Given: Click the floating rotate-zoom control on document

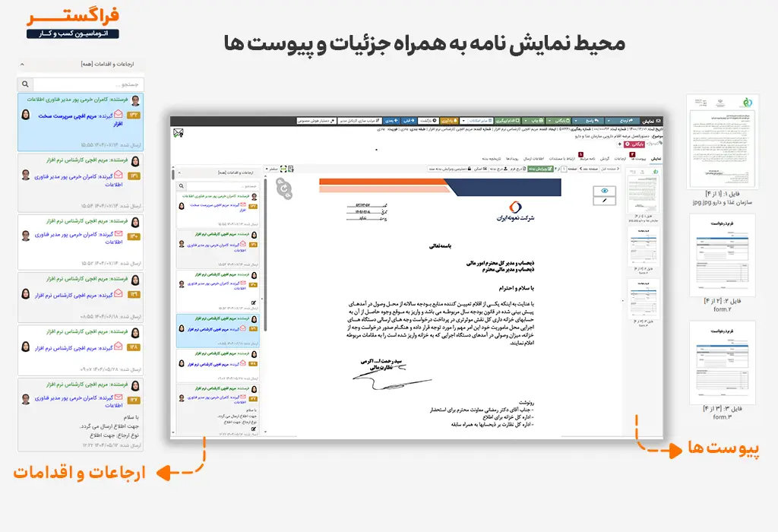Looking at the screenshot, I should point(284,188).
